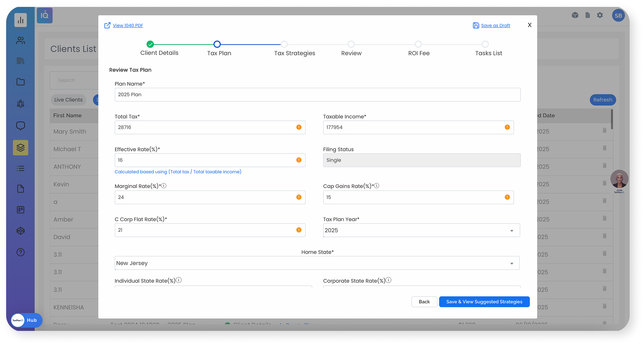Delete the Mary Smith row with trash icon

(x=604, y=131)
